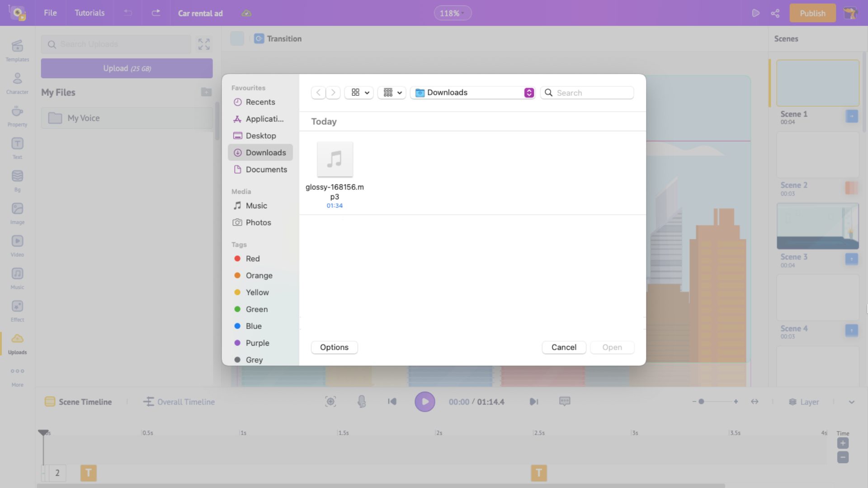
Task: Click the Publish button
Action: coord(812,13)
